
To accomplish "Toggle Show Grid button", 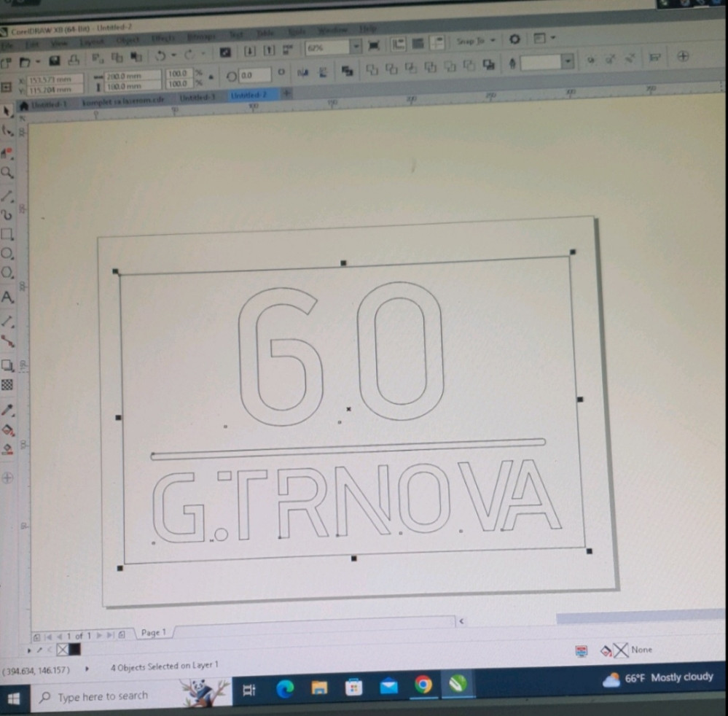I will pos(418,44).
